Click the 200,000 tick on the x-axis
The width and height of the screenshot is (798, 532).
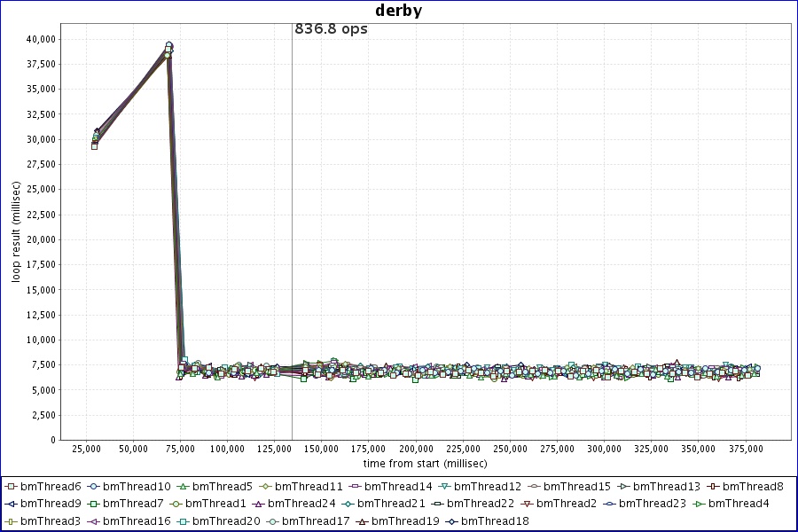(x=416, y=449)
